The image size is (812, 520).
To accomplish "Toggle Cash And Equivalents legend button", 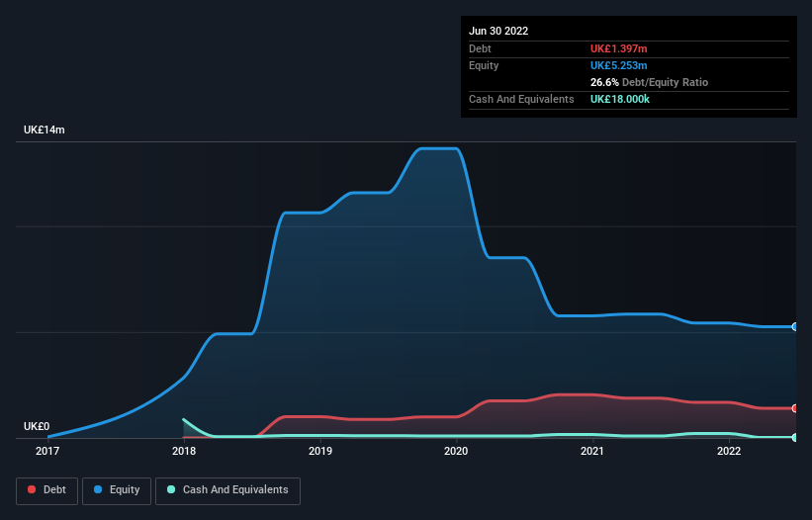I will (227, 490).
